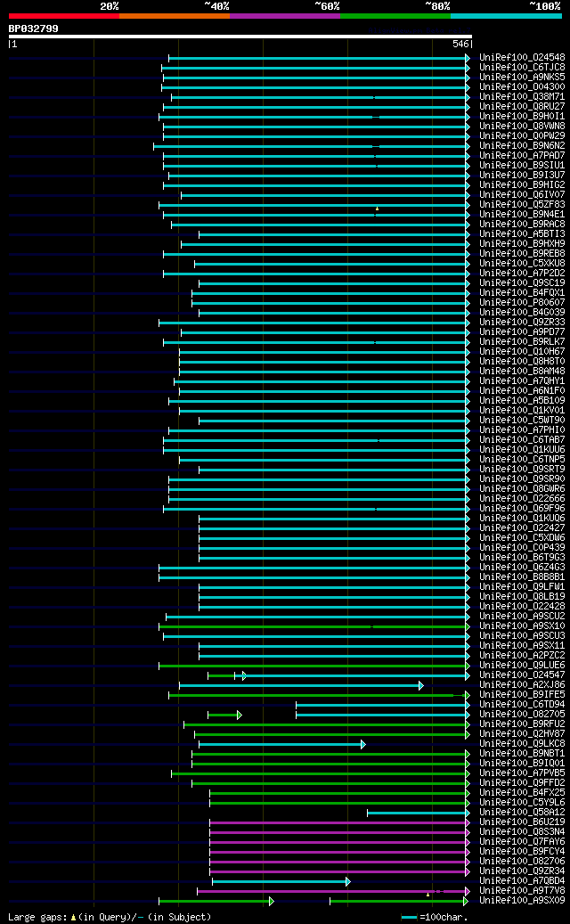Click the BP032799 query name
Screen dimensions: 570x924
click(x=34, y=29)
